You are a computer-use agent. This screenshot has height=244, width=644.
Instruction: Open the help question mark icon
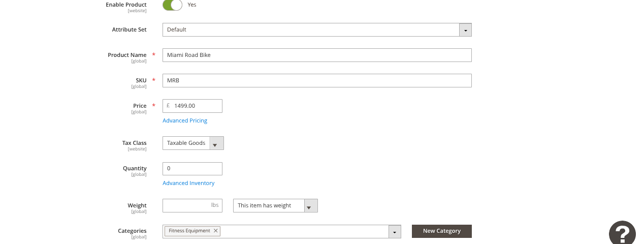click(622, 234)
